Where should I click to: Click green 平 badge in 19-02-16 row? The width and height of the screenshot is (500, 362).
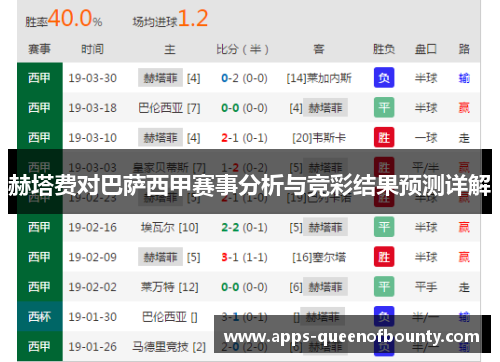[x=384, y=227]
